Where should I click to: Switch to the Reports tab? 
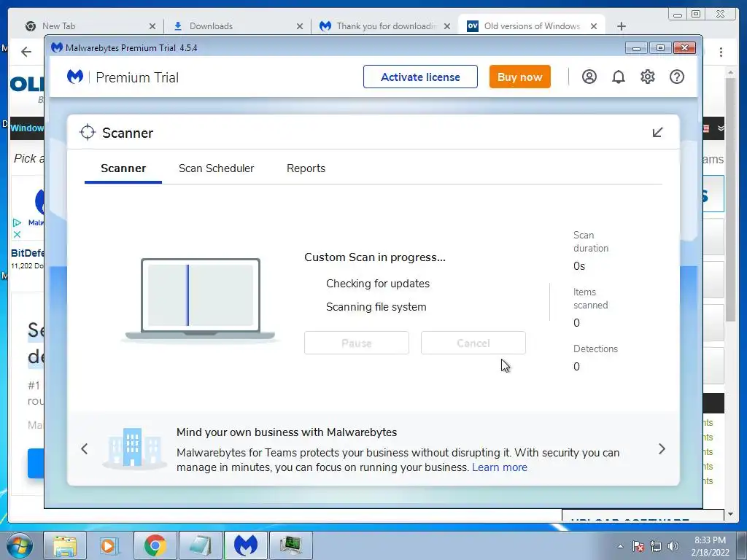point(306,168)
